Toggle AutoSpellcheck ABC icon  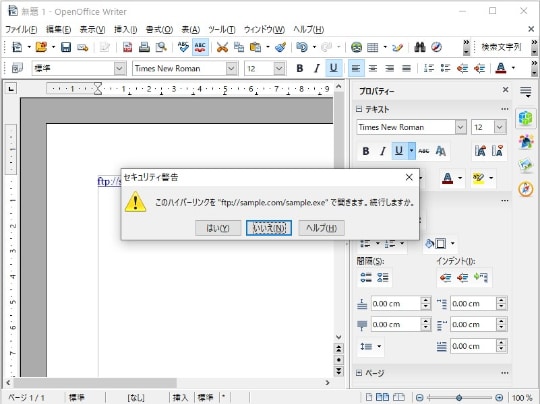pos(200,47)
